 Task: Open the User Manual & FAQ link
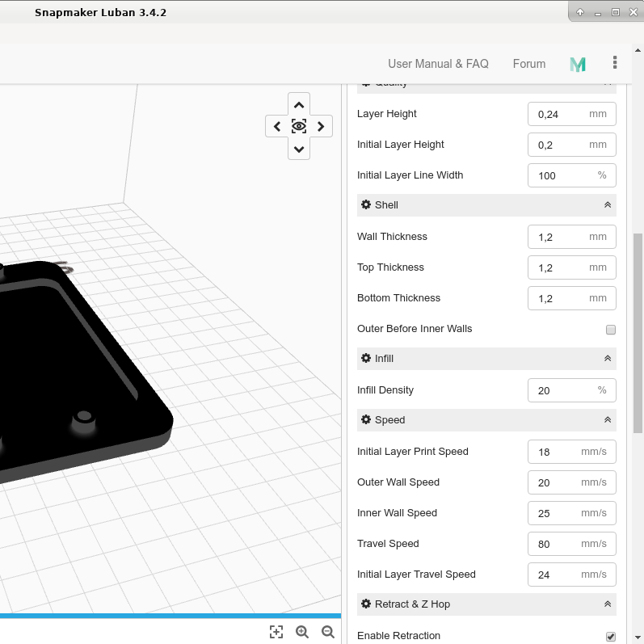[x=438, y=64]
